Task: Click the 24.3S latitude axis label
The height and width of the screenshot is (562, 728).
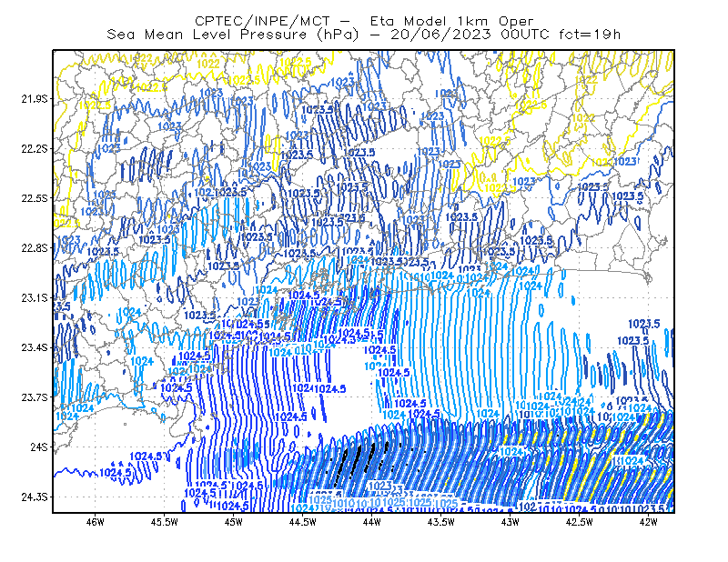Action: (x=35, y=497)
